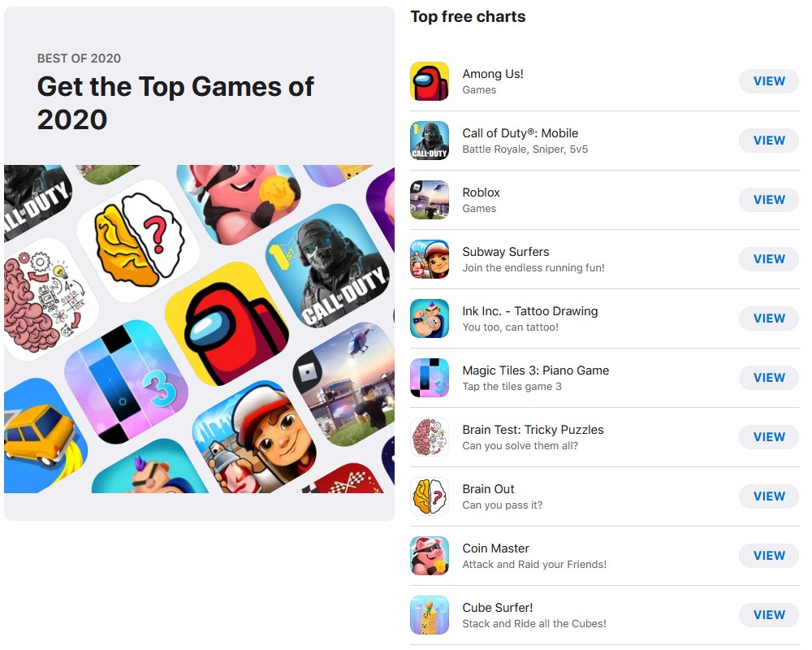This screenshot has width=812, height=650.
Task: Click VIEW button for Coin Master
Action: point(768,556)
